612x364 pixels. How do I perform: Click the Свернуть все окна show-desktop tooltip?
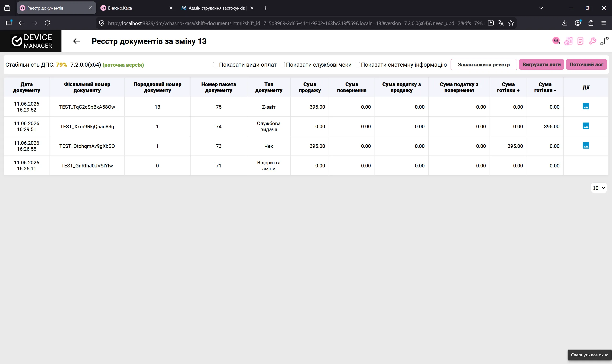590,355
